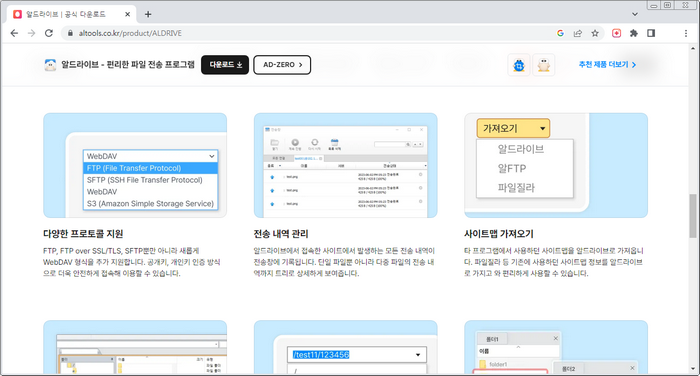Click the file explorer panel image
The height and width of the screenshot is (376, 700).
pyautogui.click(x=135, y=347)
